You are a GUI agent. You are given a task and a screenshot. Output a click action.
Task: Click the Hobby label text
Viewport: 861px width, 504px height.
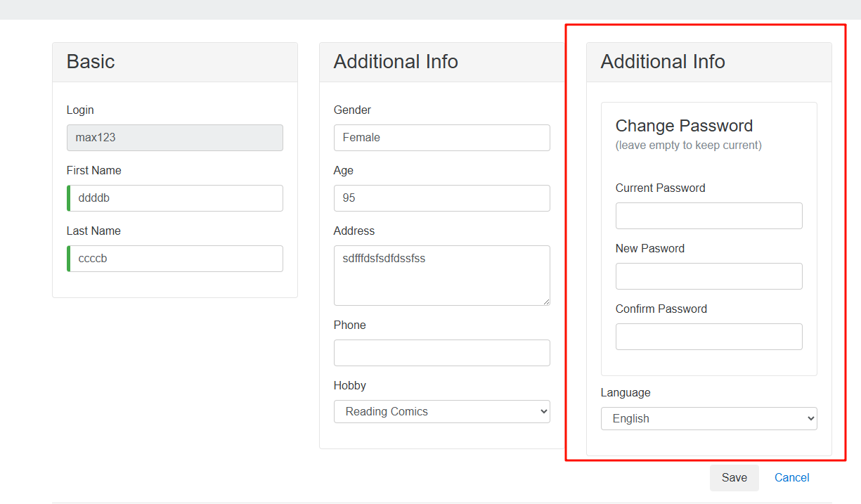click(x=350, y=386)
